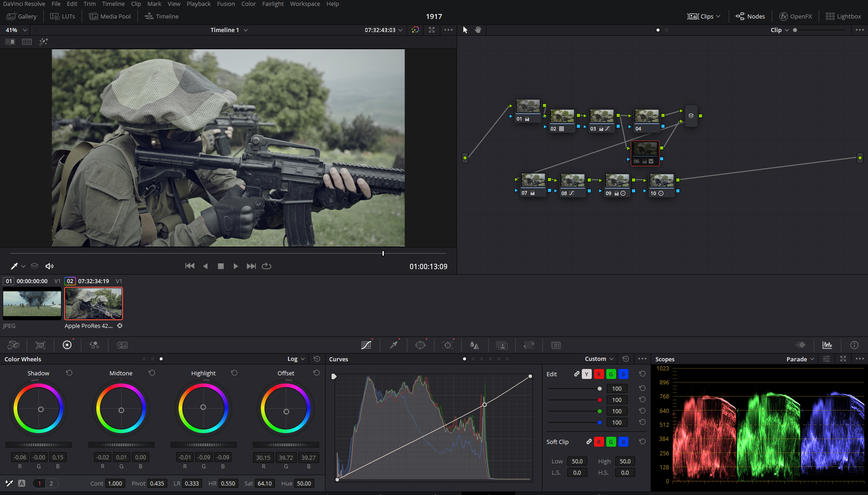Open the Clips dropdown arrow
Viewport: 868px width, 495px height.
click(718, 16)
